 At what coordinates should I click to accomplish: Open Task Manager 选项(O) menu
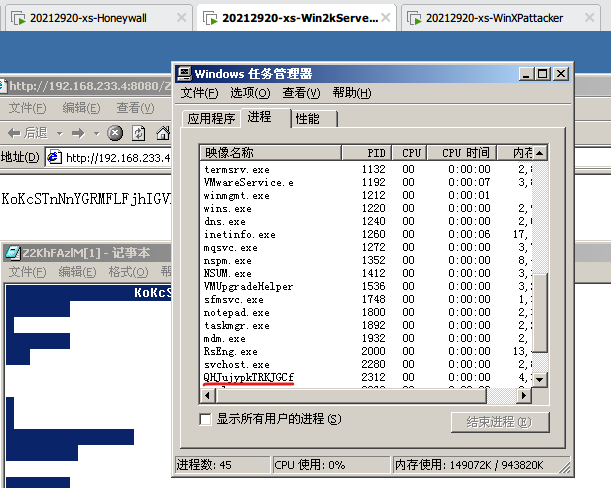250,93
